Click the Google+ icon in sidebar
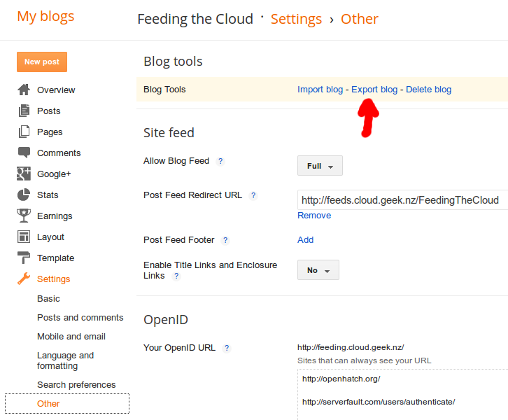Viewport: 508px width, 420px height. tap(24, 174)
